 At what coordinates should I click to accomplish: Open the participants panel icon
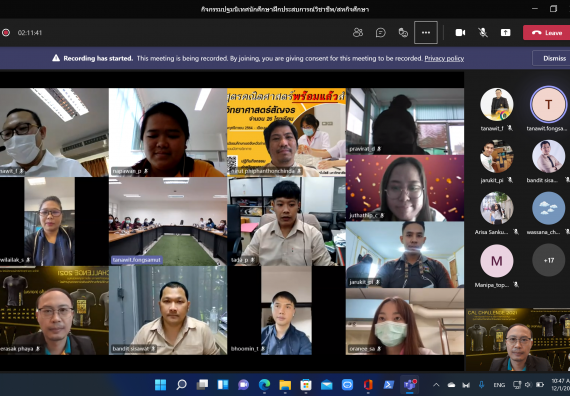[358, 33]
